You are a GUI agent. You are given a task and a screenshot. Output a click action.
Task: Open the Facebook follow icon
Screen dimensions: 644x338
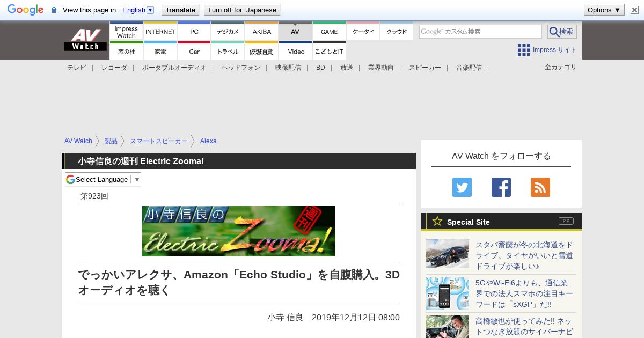click(501, 187)
